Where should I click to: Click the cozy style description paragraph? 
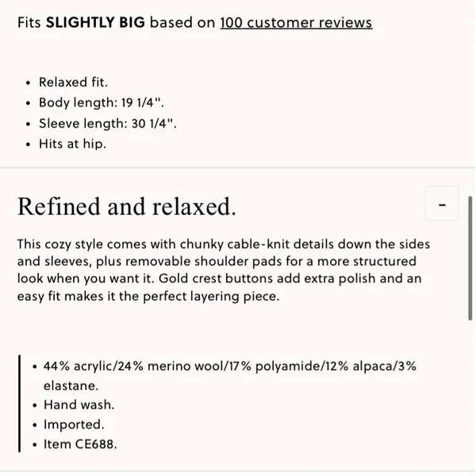(x=224, y=271)
